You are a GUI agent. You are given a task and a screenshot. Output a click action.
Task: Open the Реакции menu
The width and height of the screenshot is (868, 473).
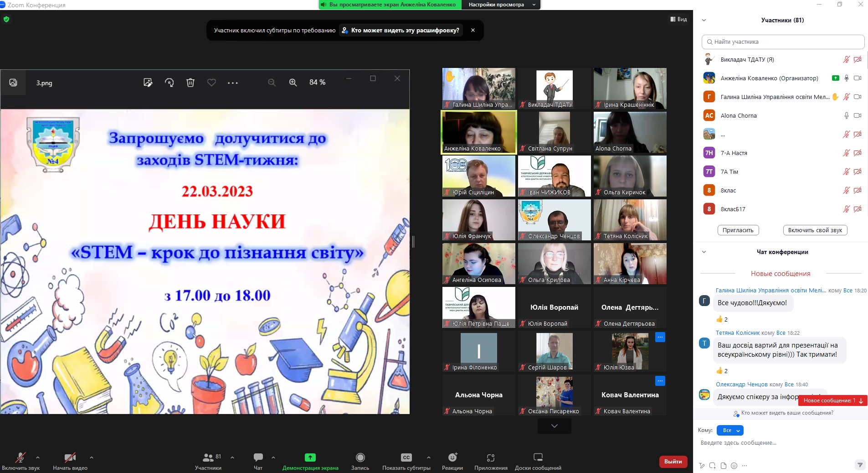click(x=452, y=461)
